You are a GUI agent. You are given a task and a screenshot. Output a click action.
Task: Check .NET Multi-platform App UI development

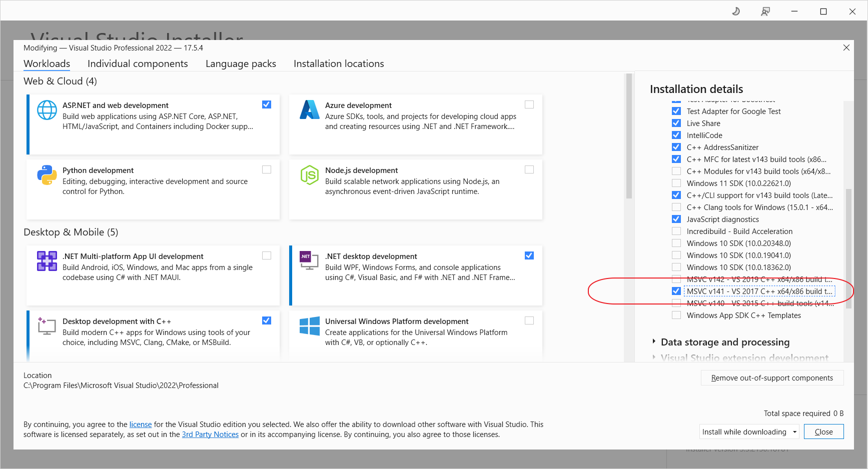click(267, 255)
